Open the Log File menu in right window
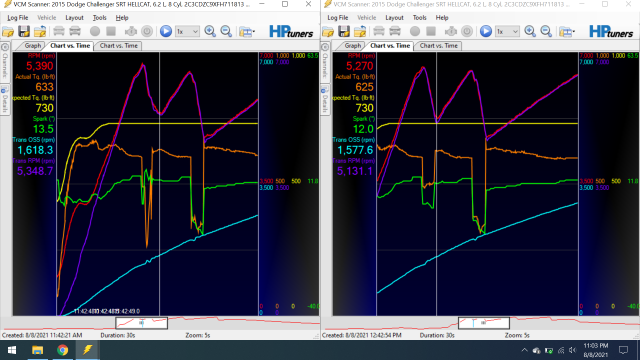 [x=338, y=18]
